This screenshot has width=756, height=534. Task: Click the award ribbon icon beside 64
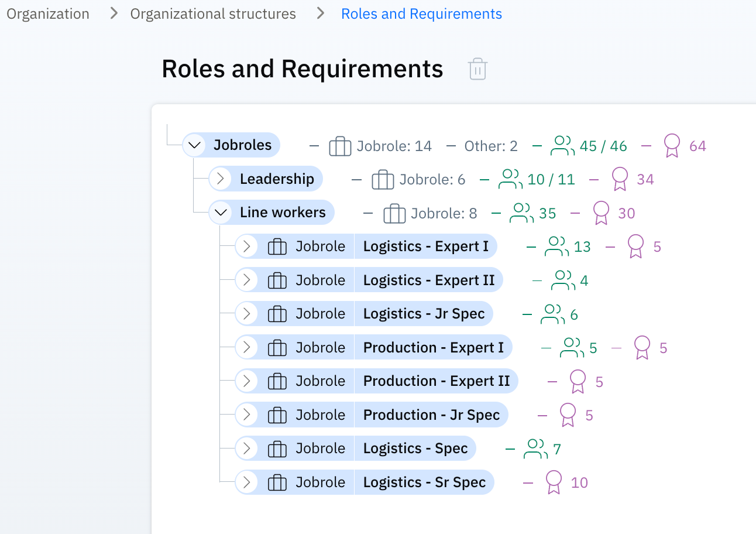click(672, 146)
